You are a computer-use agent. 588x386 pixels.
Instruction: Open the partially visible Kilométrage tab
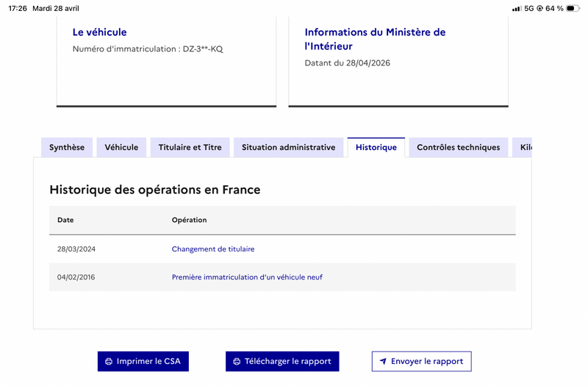[x=522, y=148]
